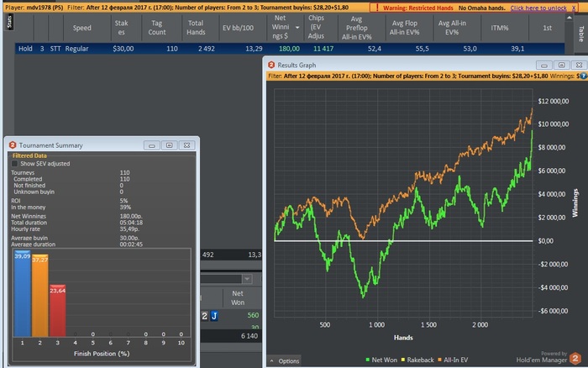Sort by EV bb/100 column header
The image size is (588, 368).
coord(238,28)
